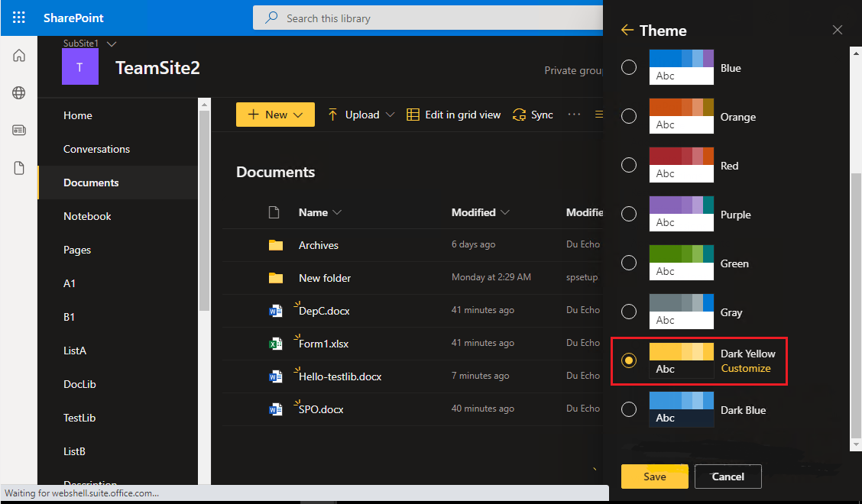The height and width of the screenshot is (504, 862).
Task: Click the Word icon for Hello-testlib.docx
Action: [275, 376]
